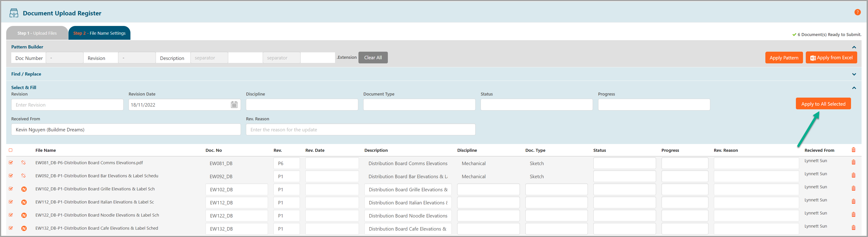This screenshot has width=868, height=237.
Task: Uncheck the EW081_DB file row checkbox
Action: (x=11, y=163)
